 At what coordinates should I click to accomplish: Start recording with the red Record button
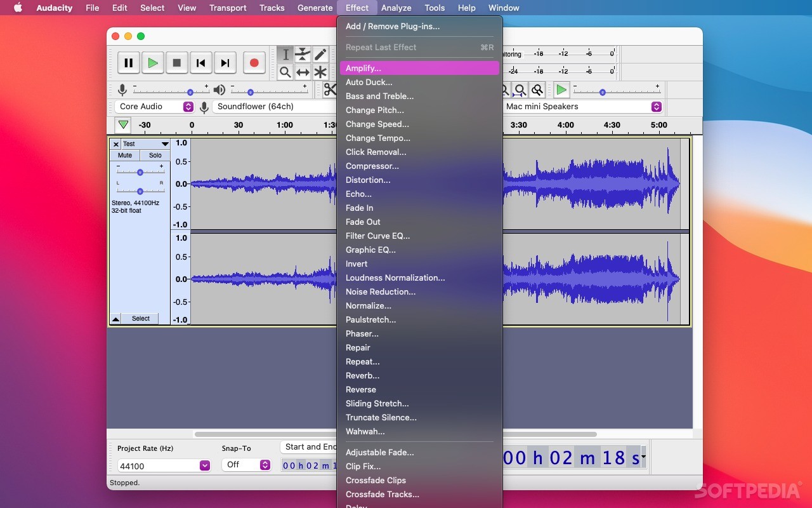tap(254, 63)
